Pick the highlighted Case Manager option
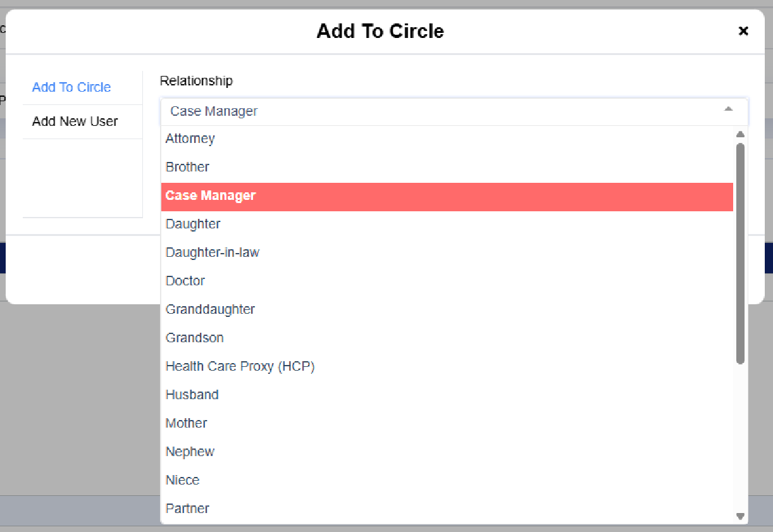Viewport: 773px width, 532px height. point(211,195)
